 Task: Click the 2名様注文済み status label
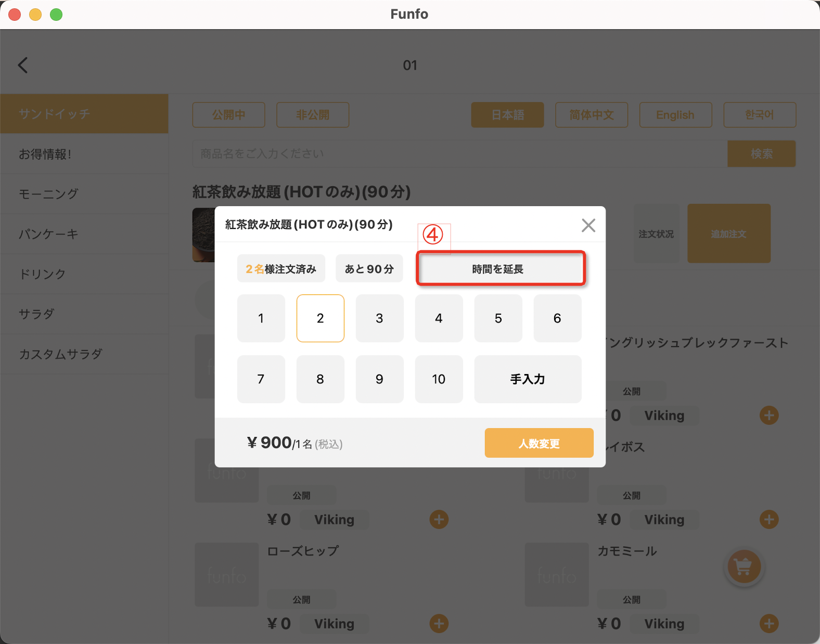pos(281,268)
